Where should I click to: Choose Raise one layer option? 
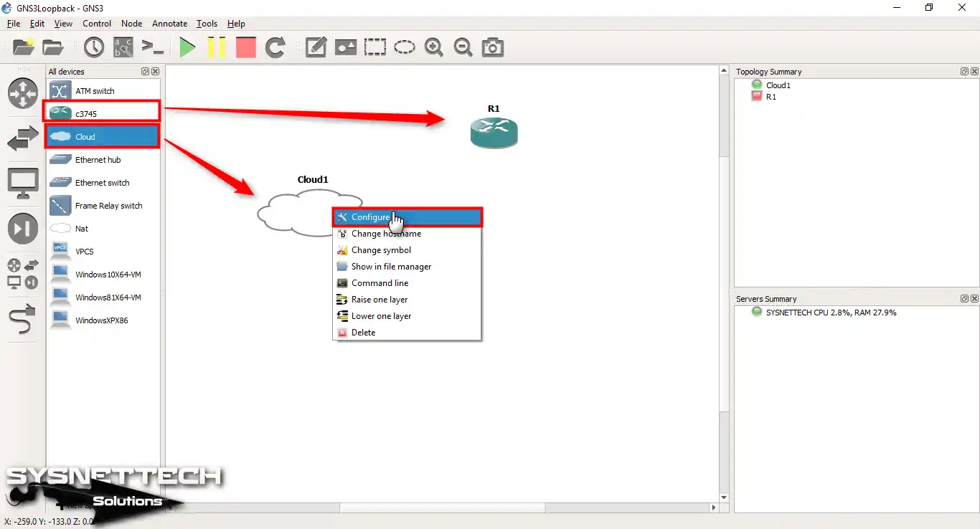click(407, 300)
